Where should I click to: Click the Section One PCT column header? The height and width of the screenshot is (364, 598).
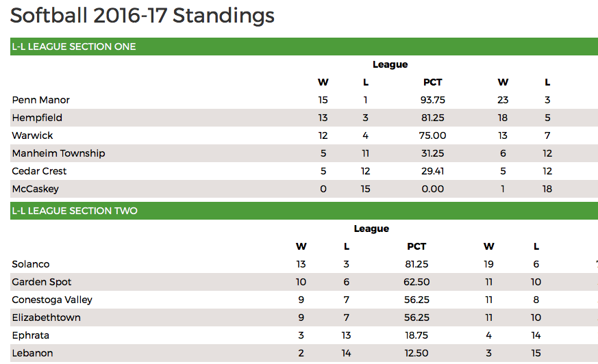(x=432, y=82)
